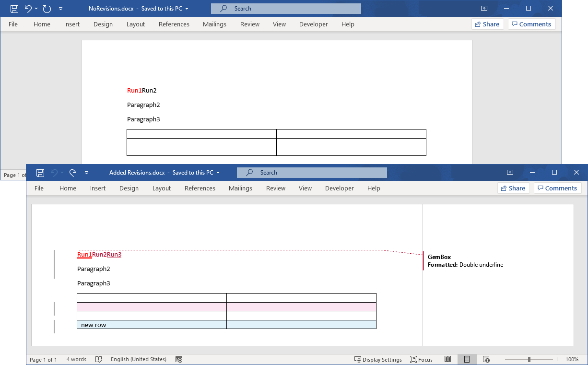Click macro recording icon in status bar
Screen dimensions: 588x365
coord(179,359)
